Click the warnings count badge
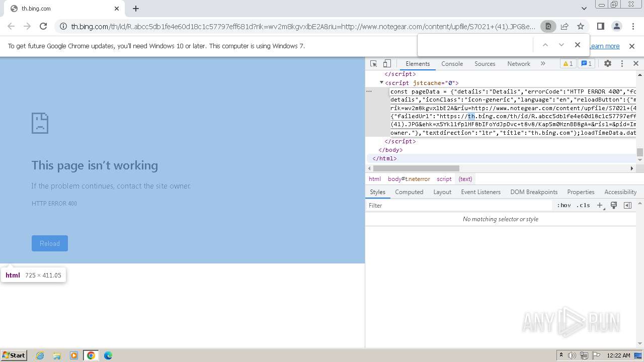644x362 pixels. (568, 64)
